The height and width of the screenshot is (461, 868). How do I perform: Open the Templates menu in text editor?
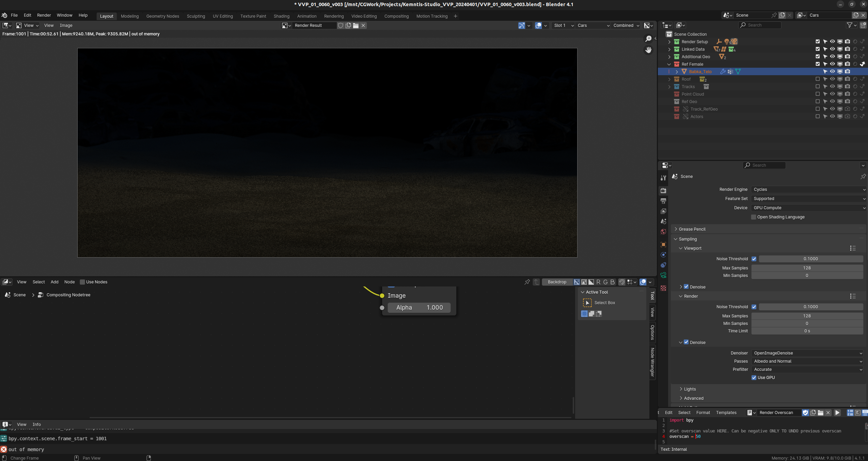click(x=726, y=412)
